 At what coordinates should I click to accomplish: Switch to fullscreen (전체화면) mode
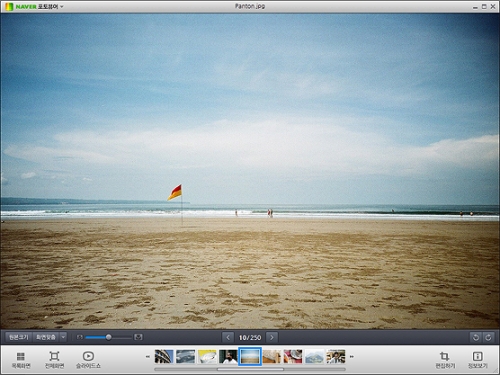coord(54,359)
